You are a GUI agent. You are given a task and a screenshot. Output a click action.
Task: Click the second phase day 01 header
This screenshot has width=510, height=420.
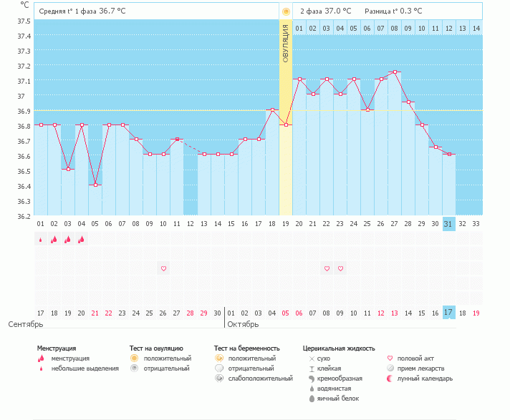pos(299,29)
